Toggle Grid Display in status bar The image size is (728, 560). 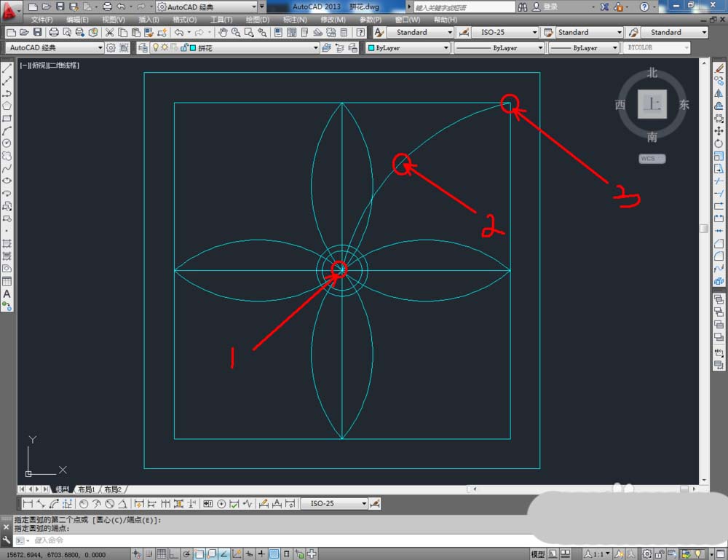pyautogui.click(x=161, y=554)
